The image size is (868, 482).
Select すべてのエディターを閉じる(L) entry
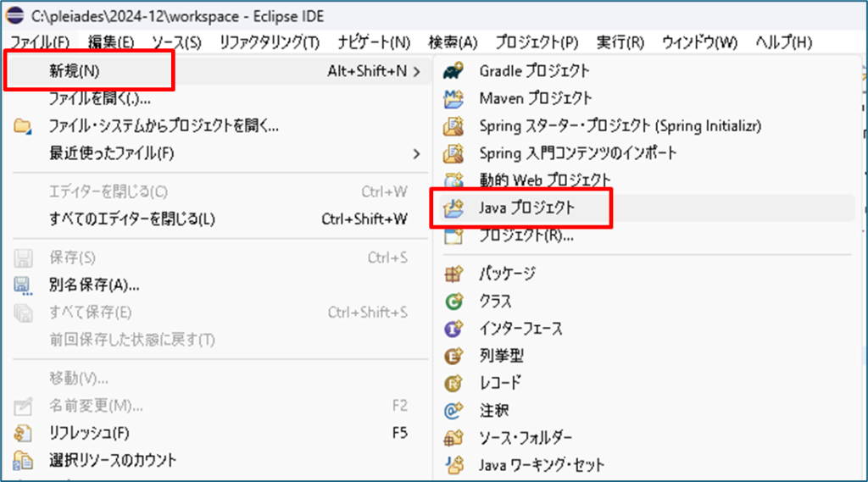pyautogui.click(x=132, y=219)
